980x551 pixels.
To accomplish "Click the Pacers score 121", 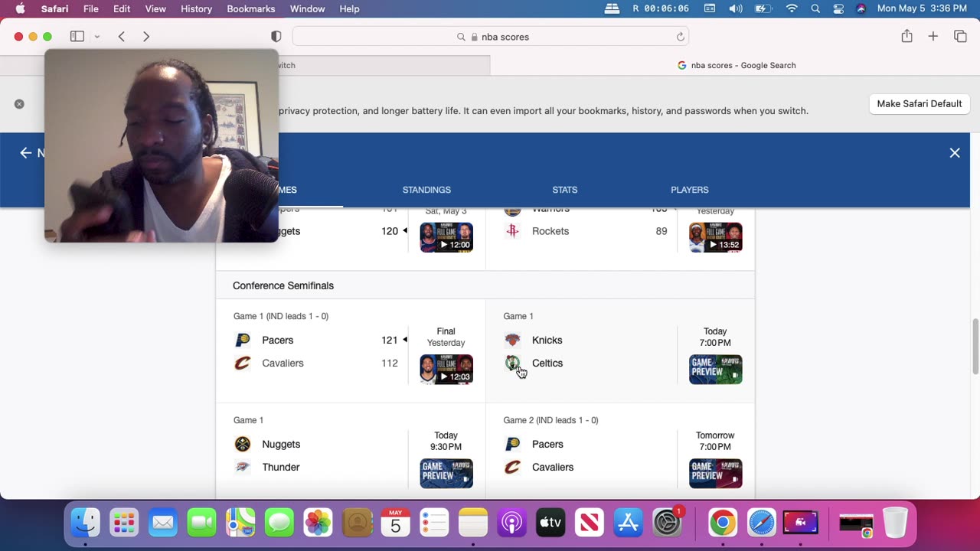I will pos(390,340).
